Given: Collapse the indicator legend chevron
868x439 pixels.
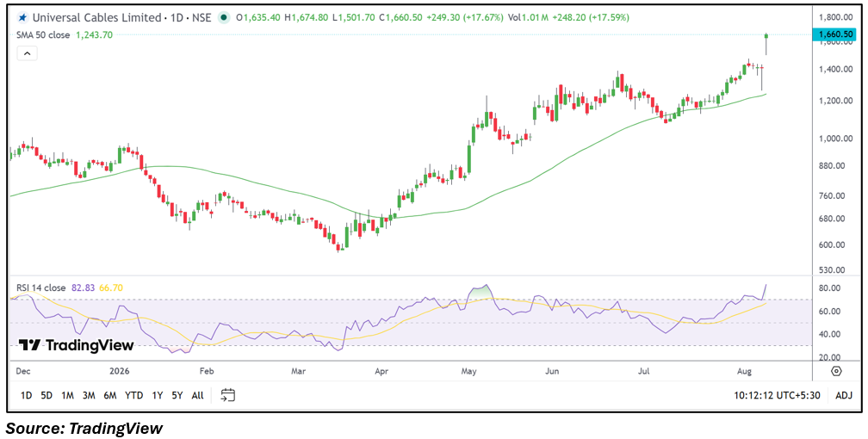Looking at the screenshot, I should (28, 53).
